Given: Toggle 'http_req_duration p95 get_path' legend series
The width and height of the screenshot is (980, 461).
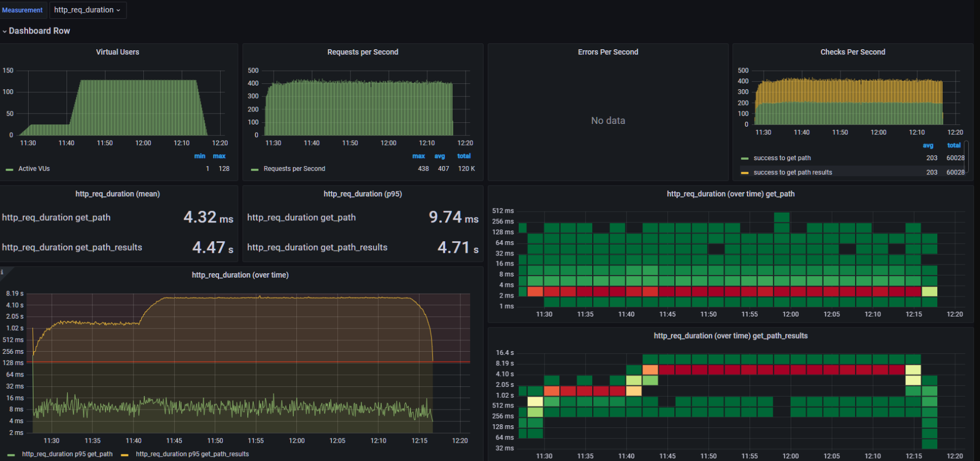Looking at the screenshot, I should coord(67,454).
